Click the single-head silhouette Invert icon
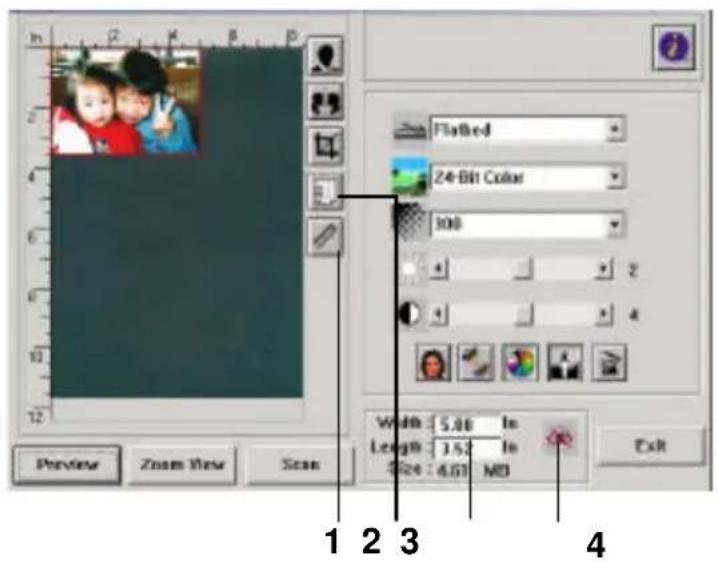The image size is (718, 562). pos(326,56)
